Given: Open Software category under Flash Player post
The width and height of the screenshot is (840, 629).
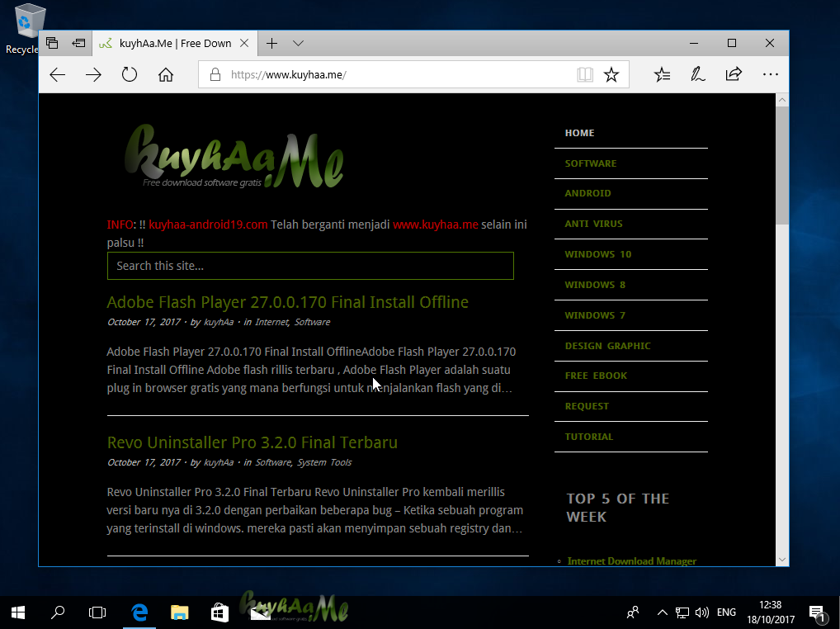Looking at the screenshot, I should (x=313, y=322).
